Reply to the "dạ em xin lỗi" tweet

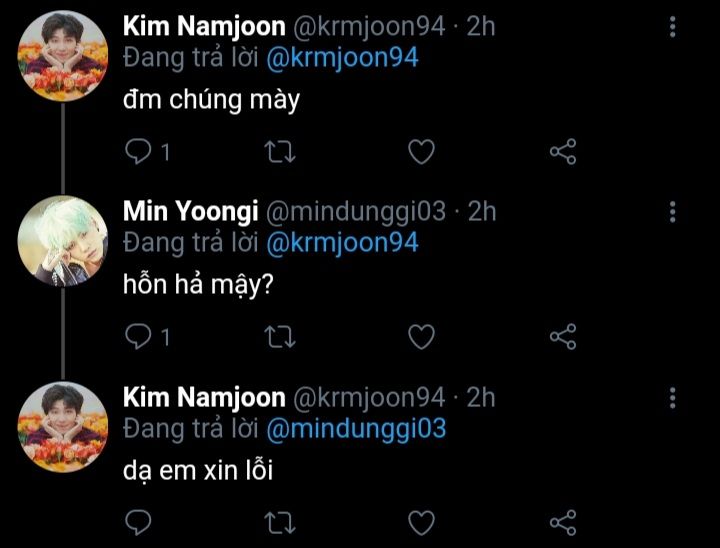(138, 522)
